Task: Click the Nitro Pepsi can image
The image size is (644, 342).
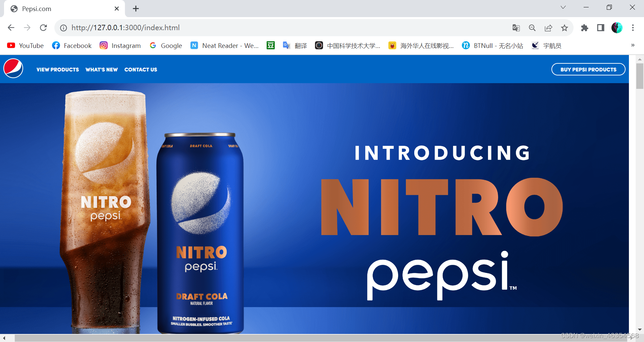Action: pyautogui.click(x=200, y=233)
